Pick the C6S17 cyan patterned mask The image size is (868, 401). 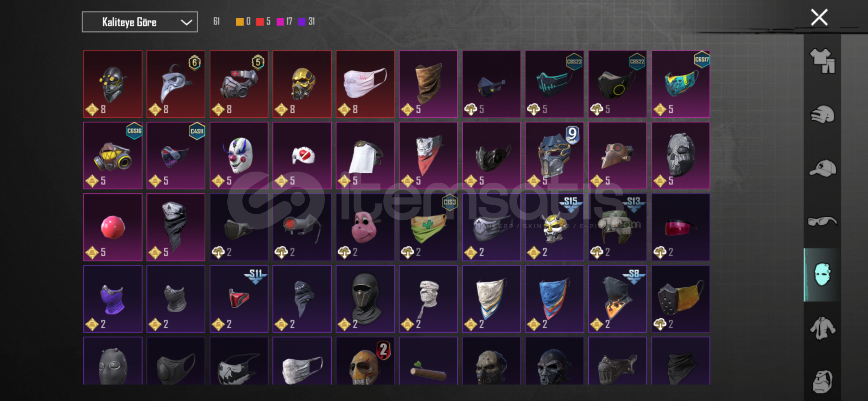click(x=681, y=84)
